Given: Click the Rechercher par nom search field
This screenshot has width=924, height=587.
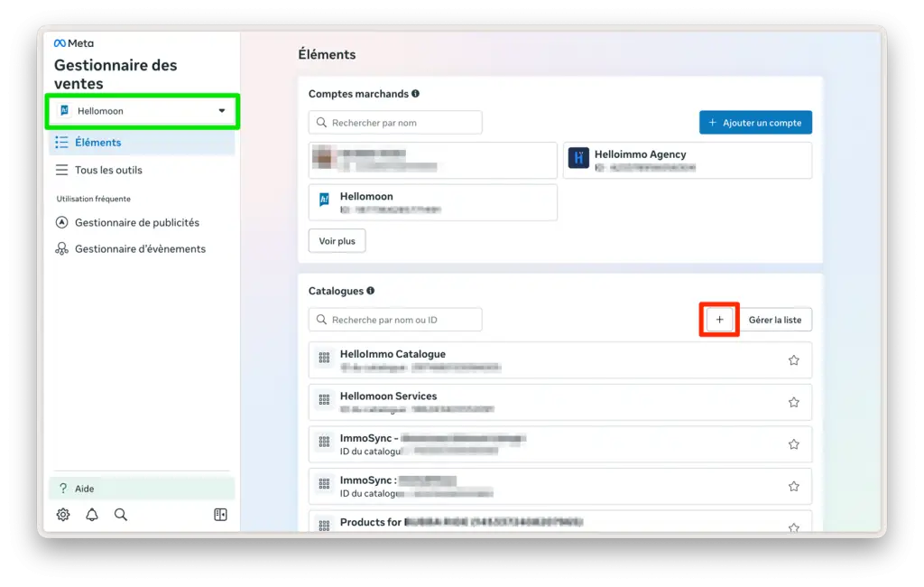Looking at the screenshot, I should [395, 122].
